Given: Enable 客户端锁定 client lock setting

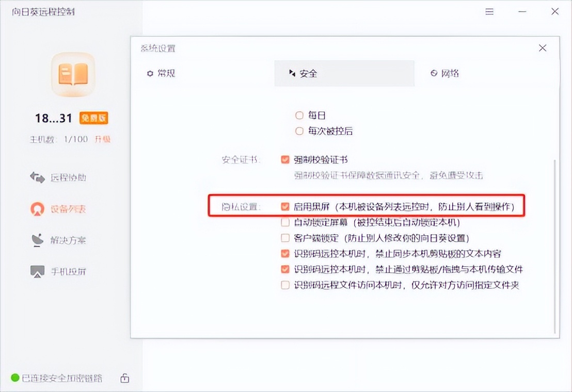Looking at the screenshot, I should pos(285,238).
